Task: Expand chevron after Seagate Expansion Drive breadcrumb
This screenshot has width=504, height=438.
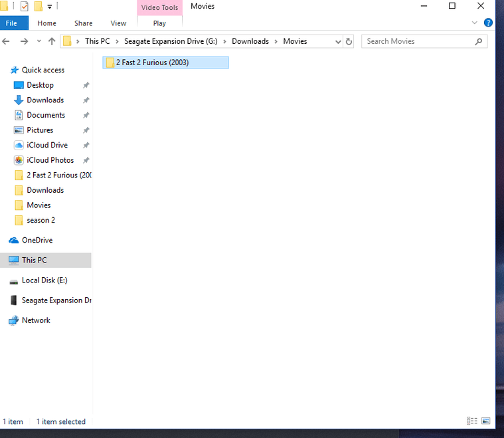Action: click(224, 41)
